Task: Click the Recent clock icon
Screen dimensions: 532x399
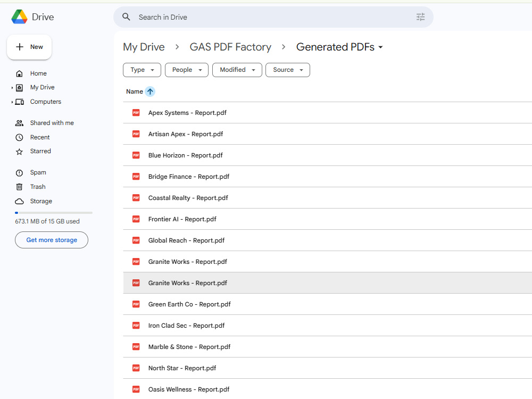Action: (19, 137)
